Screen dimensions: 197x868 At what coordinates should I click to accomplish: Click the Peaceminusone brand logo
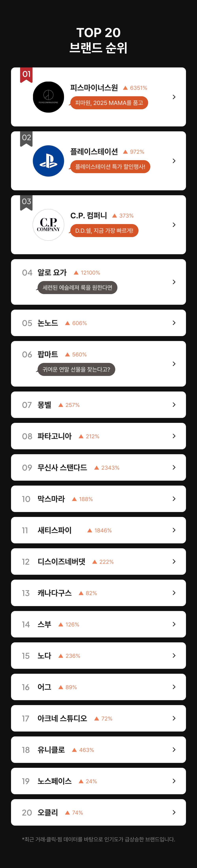click(48, 97)
